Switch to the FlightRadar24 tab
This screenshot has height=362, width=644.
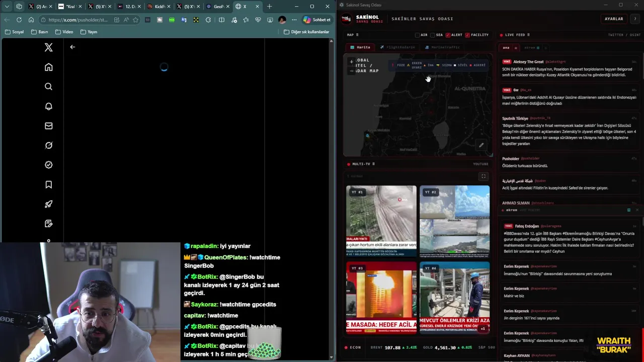[x=397, y=47]
